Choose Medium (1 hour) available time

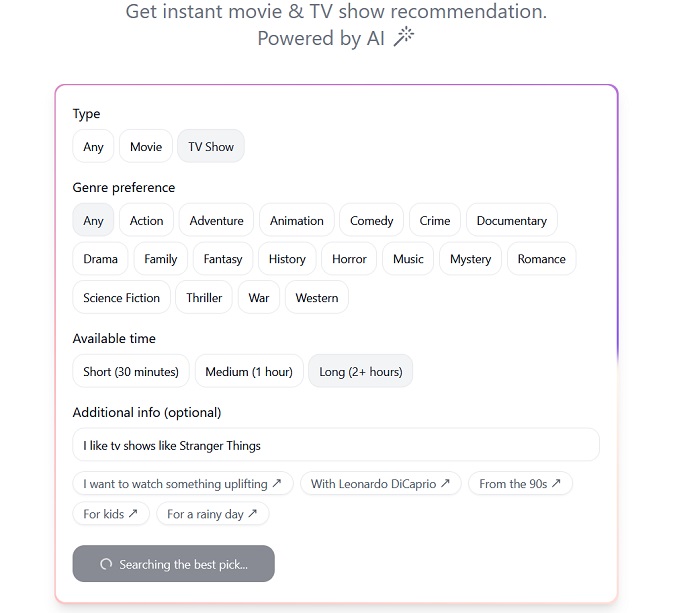(x=249, y=371)
